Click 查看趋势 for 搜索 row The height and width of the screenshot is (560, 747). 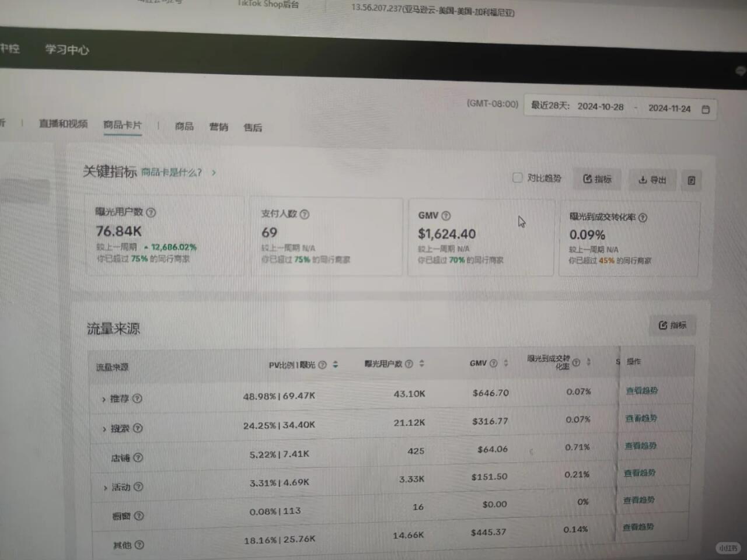[641, 418]
